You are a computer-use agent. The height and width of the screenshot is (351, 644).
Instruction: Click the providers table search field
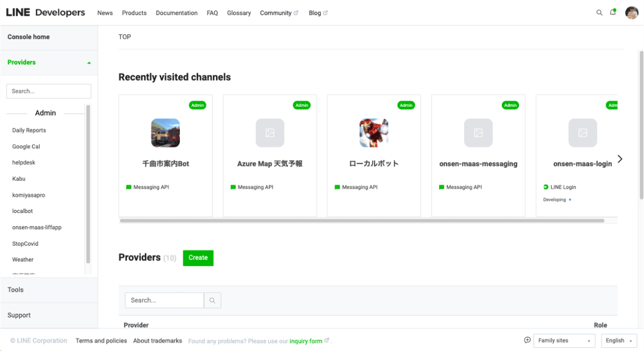(x=164, y=301)
